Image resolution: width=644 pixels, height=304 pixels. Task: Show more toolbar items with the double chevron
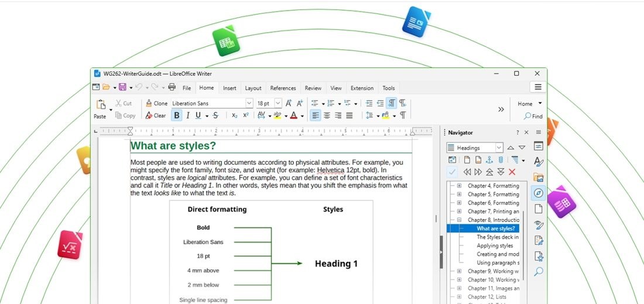coord(501,110)
